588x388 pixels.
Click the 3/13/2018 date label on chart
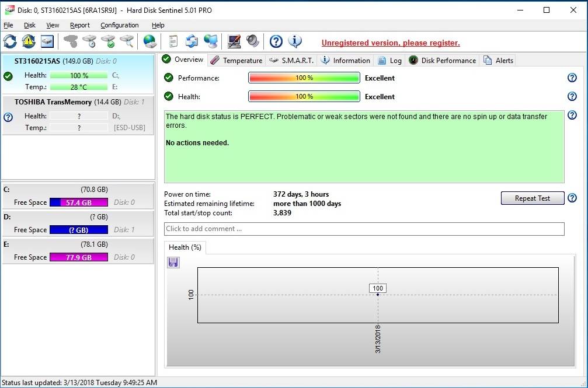tap(378, 339)
